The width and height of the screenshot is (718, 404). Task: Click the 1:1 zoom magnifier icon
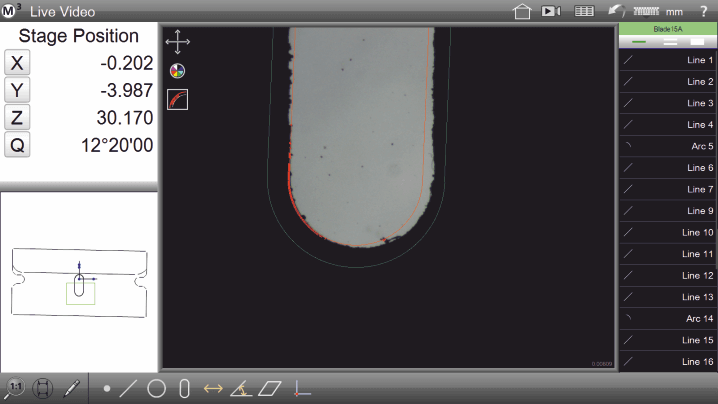click(x=16, y=388)
